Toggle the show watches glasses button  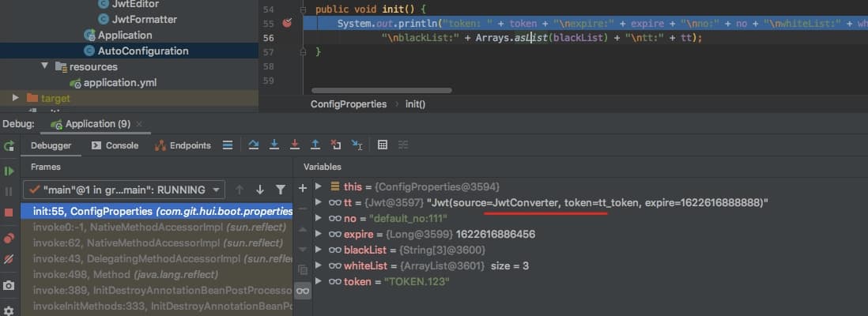coord(302,292)
